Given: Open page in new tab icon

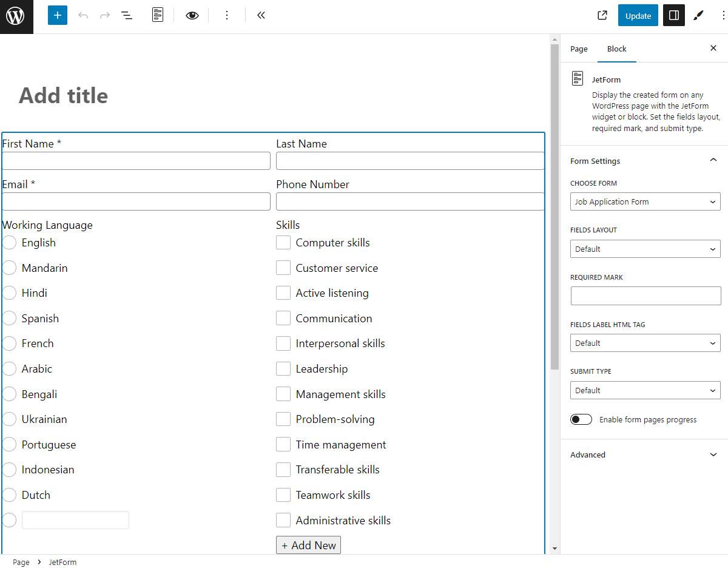Looking at the screenshot, I should (602, 16).
